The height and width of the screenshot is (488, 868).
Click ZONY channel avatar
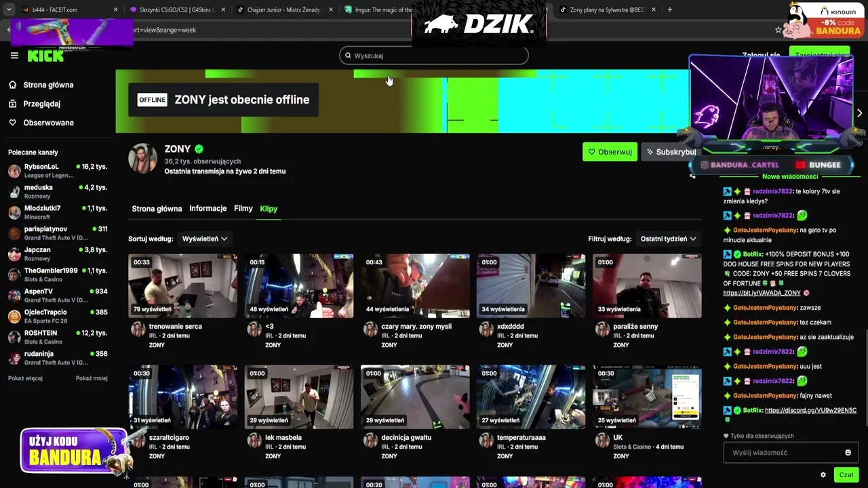pos(143,159)
